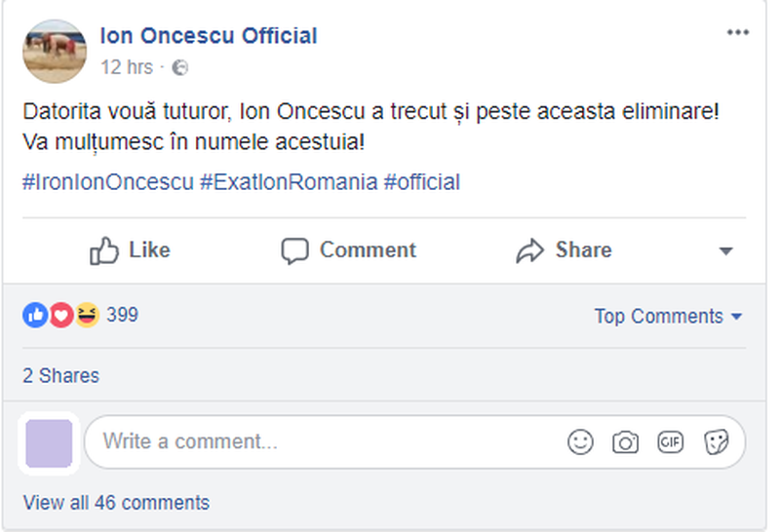Image resolution: width=780 pixels, height=532 pixels.
Task: Click the public globe privacy icon
Action: click(179, 67)
